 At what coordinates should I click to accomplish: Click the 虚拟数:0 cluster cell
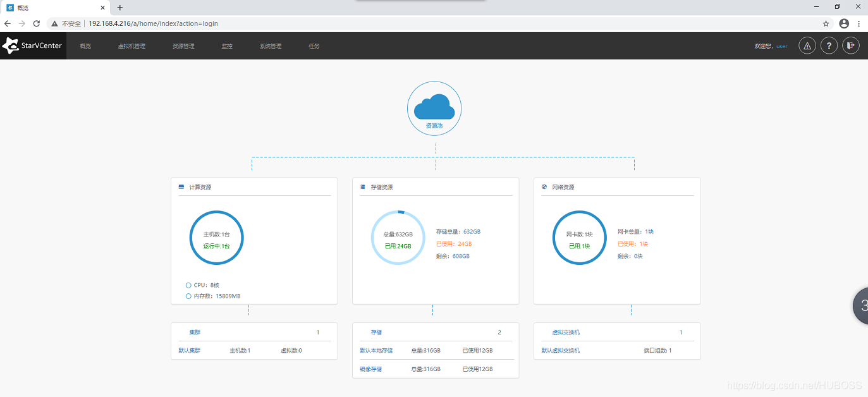(x=291, y=350)
